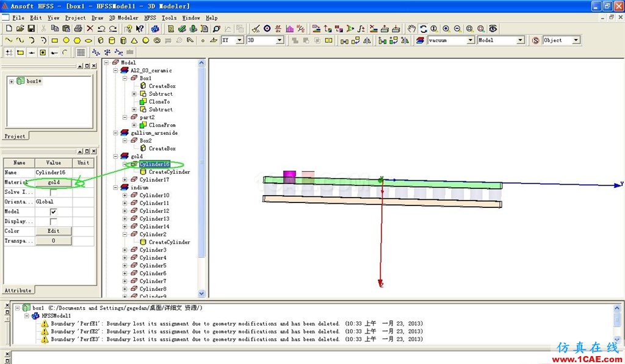The width and height of the screenshot is (625, 364).
Task: Save the project with floppy disk icon
Action: tap(31, 29)
